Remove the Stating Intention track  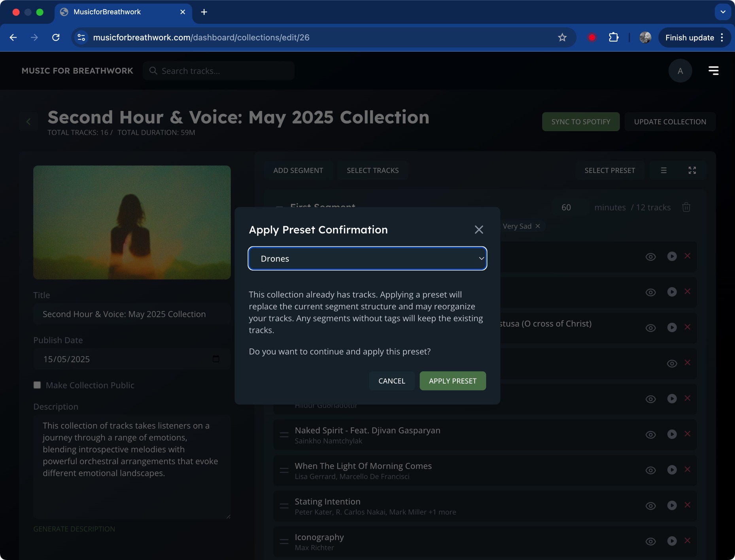(688, 505)
